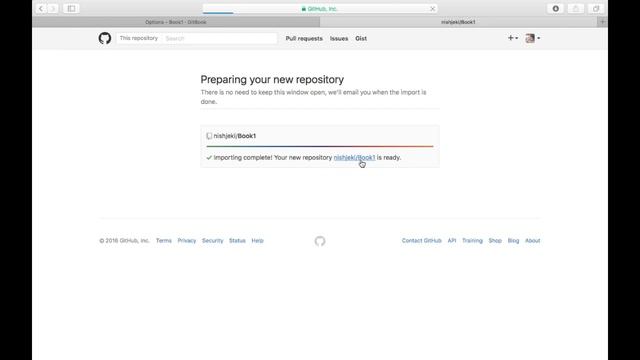Go back using Safari back arrow

coord(41,9)
